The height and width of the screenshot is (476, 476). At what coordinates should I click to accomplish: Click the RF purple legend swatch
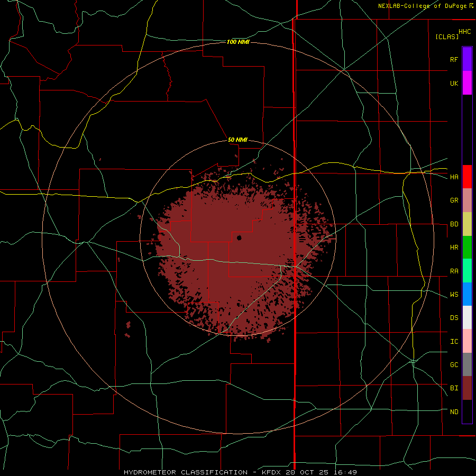click(x=467, y=59)
